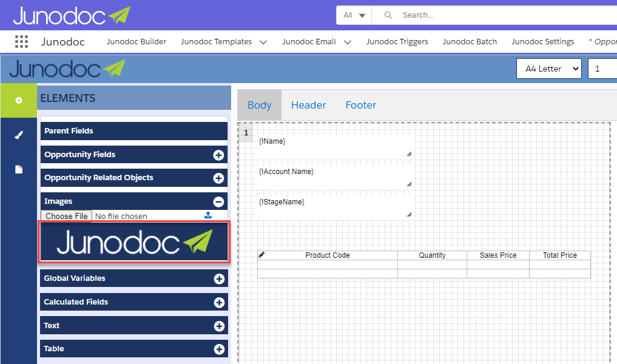Click the Junodoc logo in top banner
This screenshot has height=364, width=617.
click(x=72, y=16)
